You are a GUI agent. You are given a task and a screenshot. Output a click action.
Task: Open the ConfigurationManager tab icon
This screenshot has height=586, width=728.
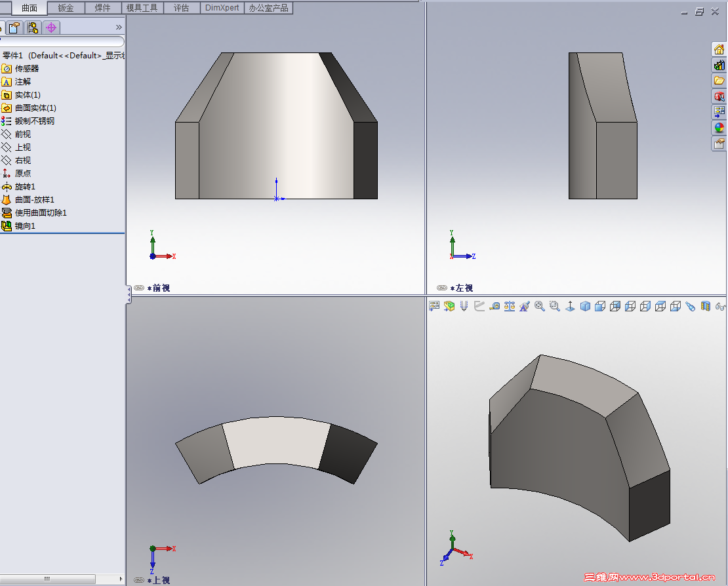coord(33,28)
